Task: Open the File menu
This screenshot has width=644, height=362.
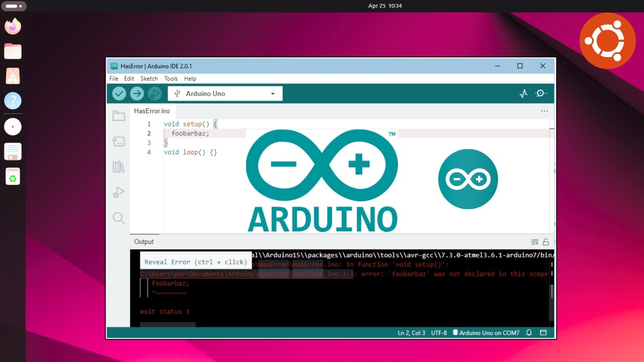Action: point(114,78)
